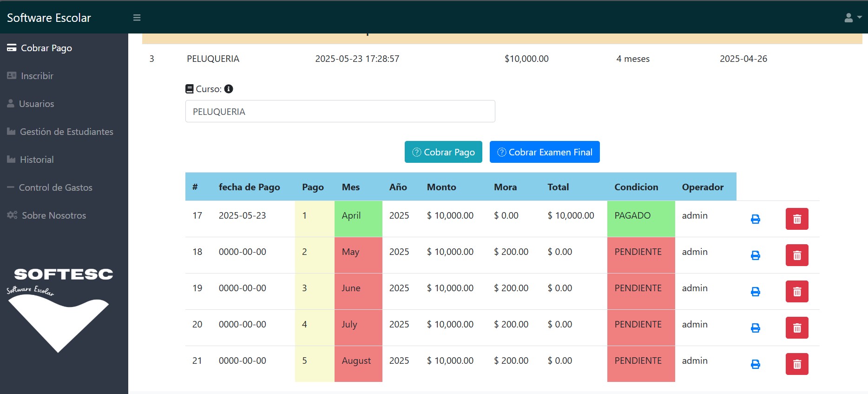868x394 pixels.
Task: Print the July payment row
Action: click(x=755, y=328)
